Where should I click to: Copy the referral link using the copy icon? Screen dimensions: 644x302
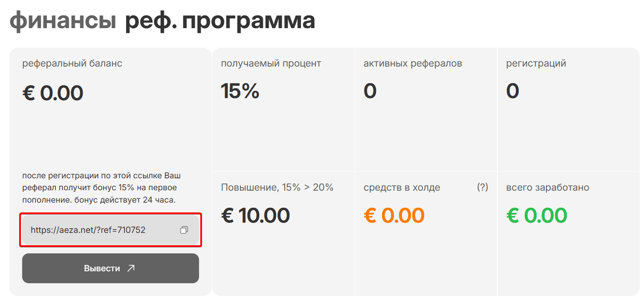point(184,230)
